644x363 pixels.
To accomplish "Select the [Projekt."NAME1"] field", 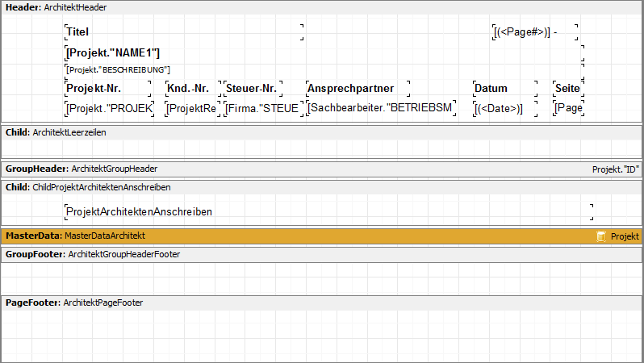I will [x=324, y=53].
